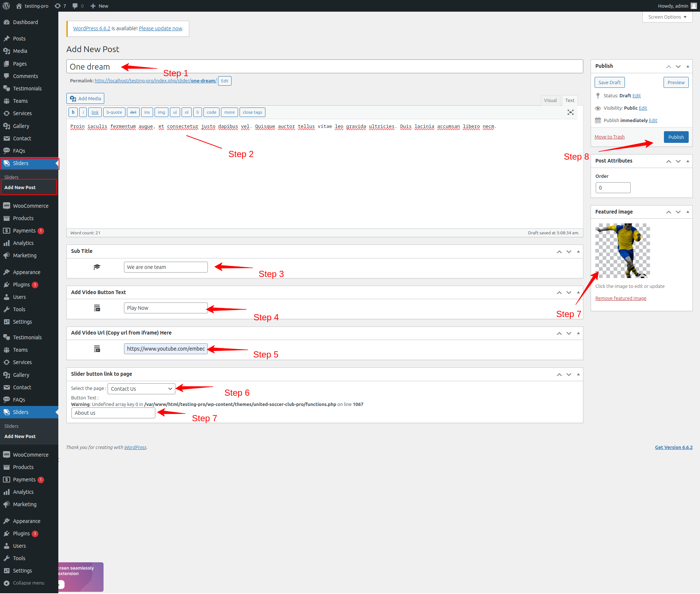Toggle visibility of Post Attributes panel

pos(687,160)
